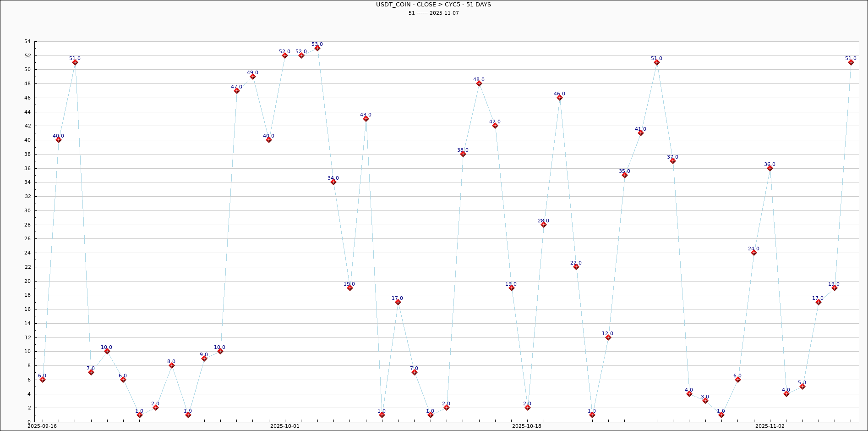This screenshot has height=431, width=868.
Task: Click the red marker labeled 48.0
Action: click(479, 83)
